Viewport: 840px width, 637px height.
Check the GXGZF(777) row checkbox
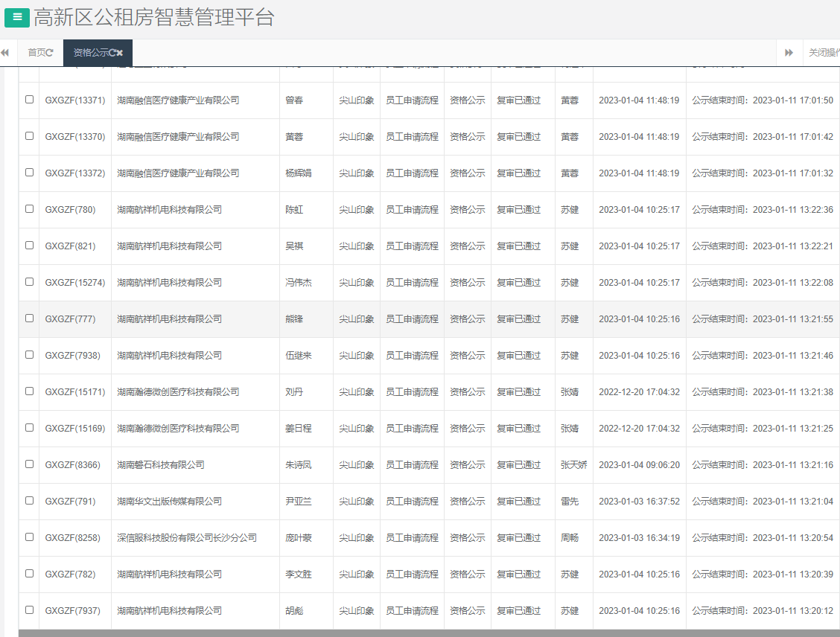coord(30,318)
